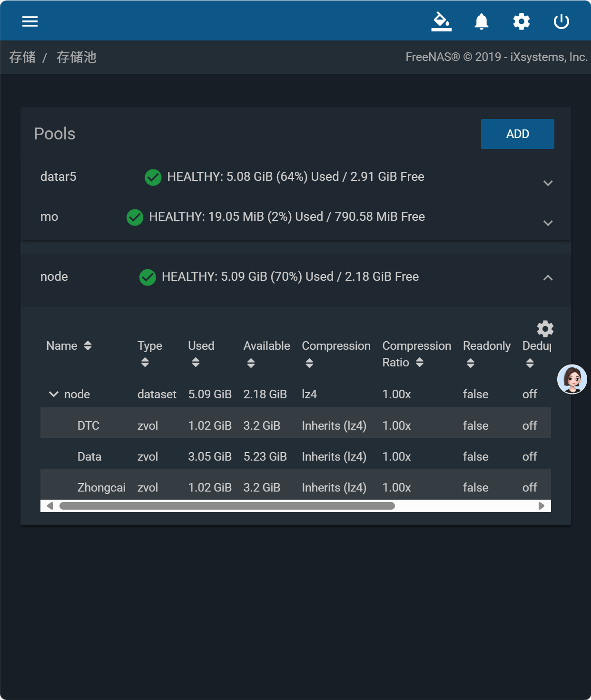This screenshot has width=591, height=700.
Task: Click the horizontal scrollbar right arrow
Action: [x=541, y=506]
